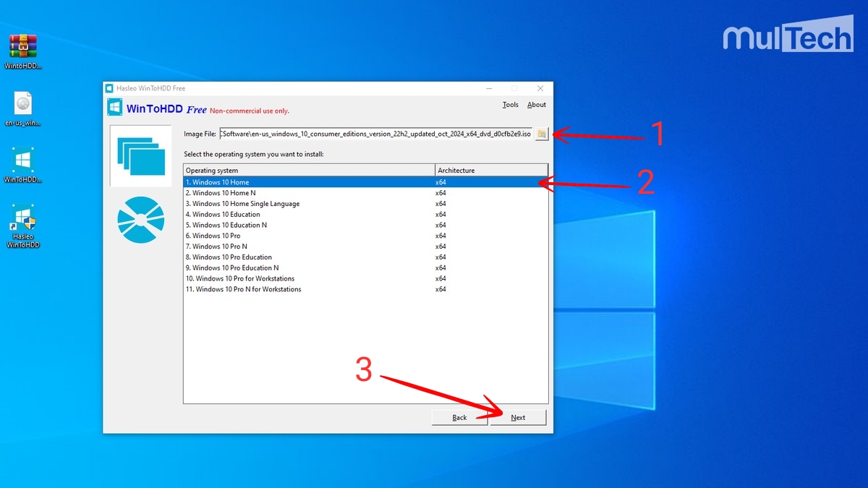This screenshot has width=868, height=488.
Task: Click the circular disk graphic in left sidebar
Action: 140,221
